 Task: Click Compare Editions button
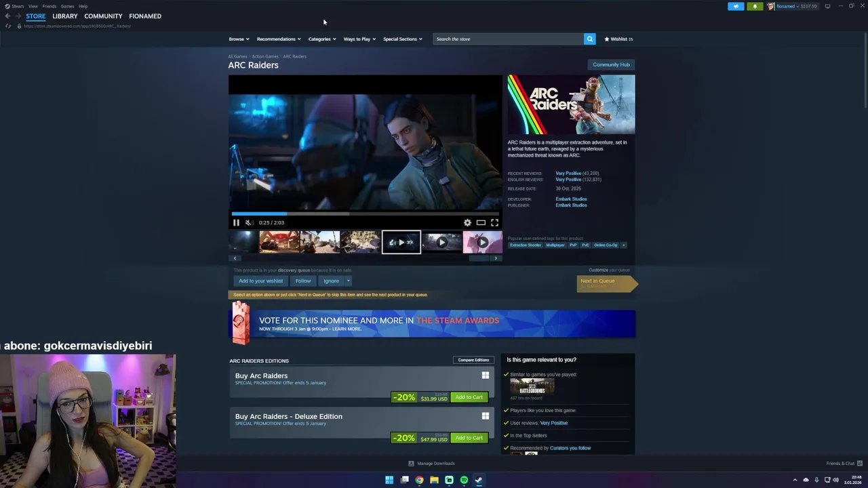point(473,360)
